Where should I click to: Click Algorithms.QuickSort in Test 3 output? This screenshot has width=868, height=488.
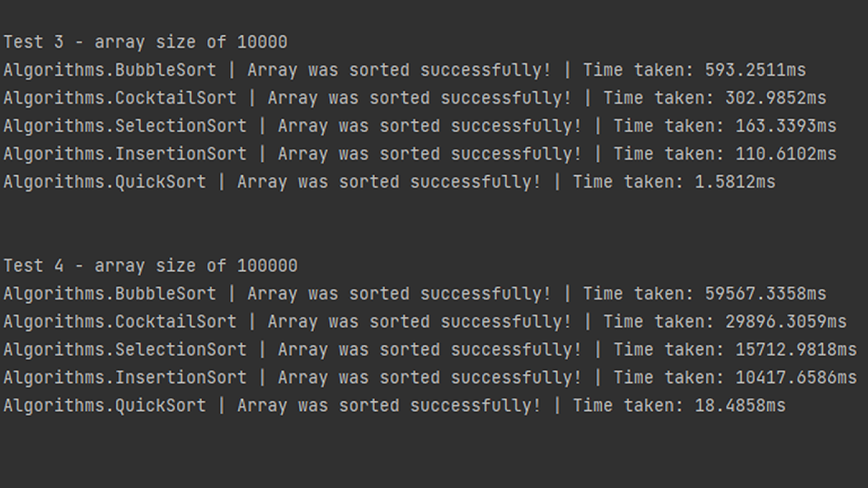tap(104, 182)
